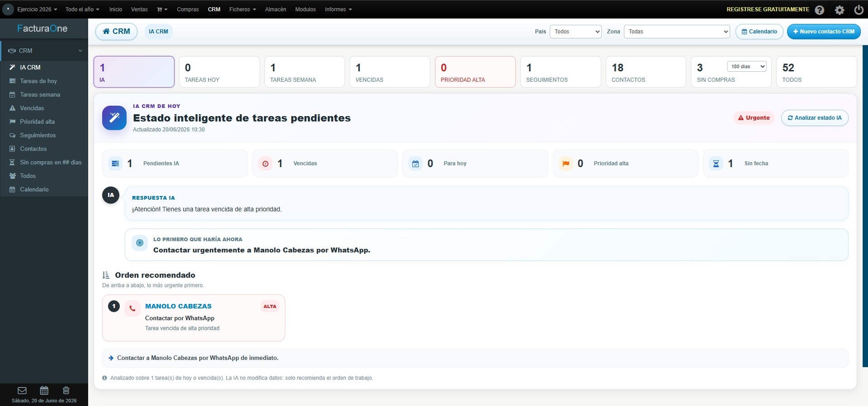The width and height of the screenshot is (868, 406).
Task: Select the TAREAS HOY card
Action: click(x=219, y=72)
